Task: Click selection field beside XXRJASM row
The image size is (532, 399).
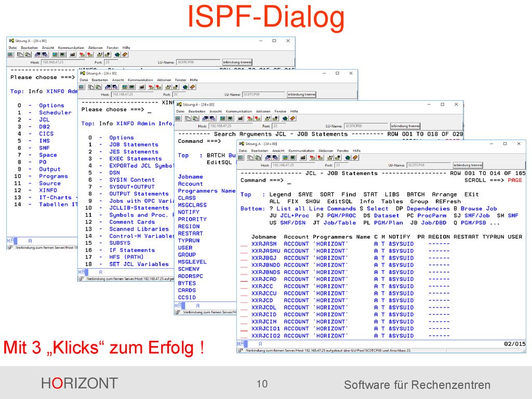Action: [x=244, y=244]
